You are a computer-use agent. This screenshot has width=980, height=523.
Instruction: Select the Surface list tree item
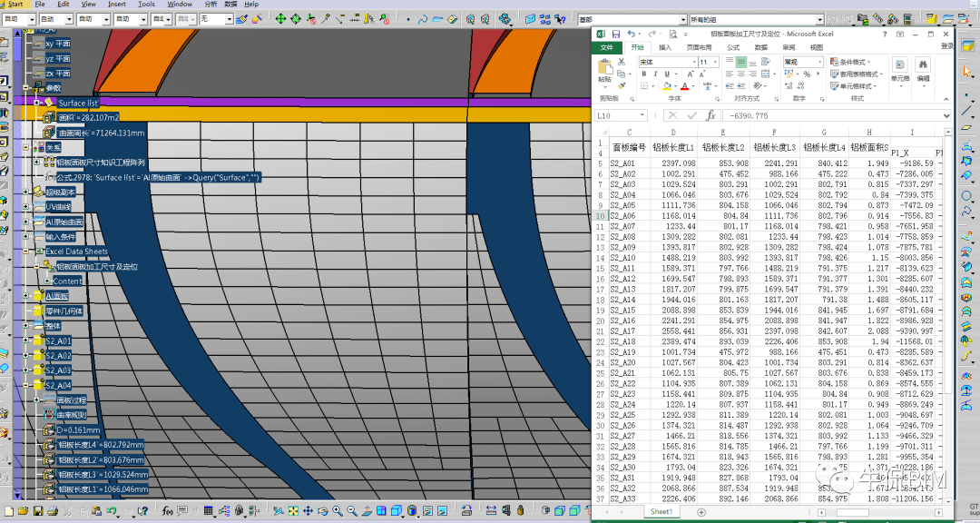[x=77, y=103]
